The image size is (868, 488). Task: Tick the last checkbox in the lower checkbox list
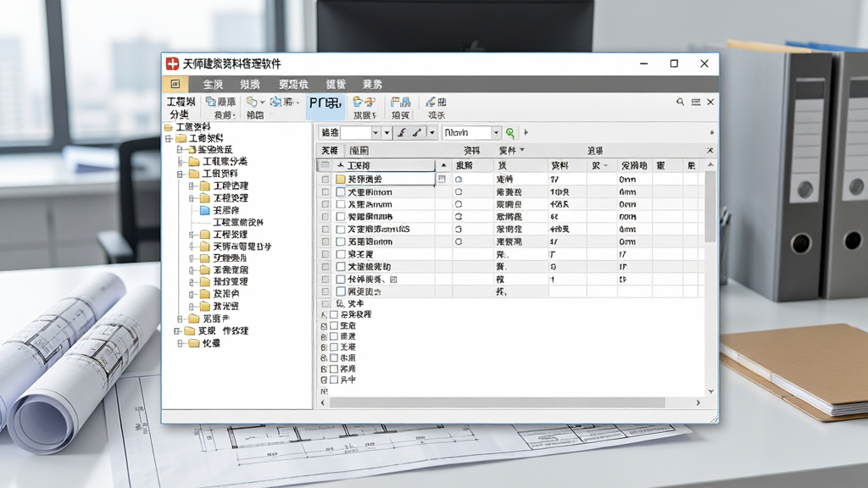[x=334, y=380]
